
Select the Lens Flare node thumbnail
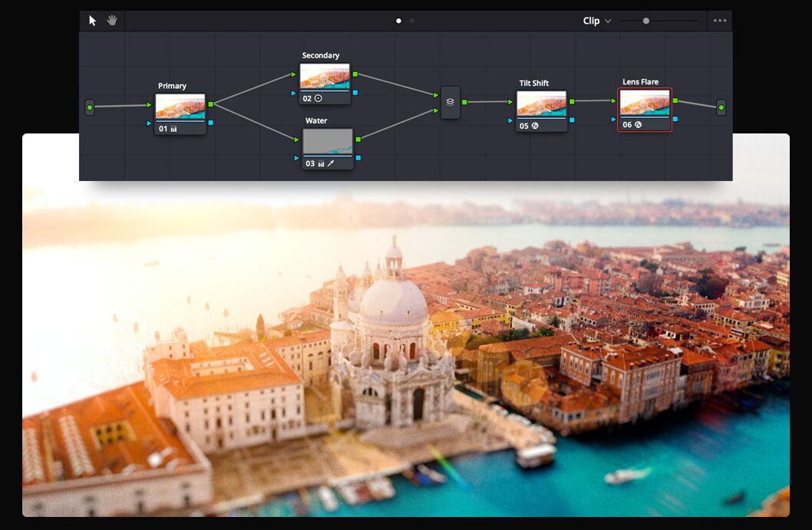[645, 103]
